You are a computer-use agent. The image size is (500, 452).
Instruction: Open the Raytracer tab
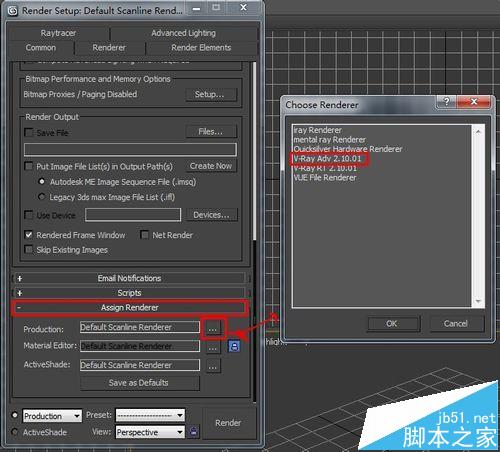(x=58, y=33)
